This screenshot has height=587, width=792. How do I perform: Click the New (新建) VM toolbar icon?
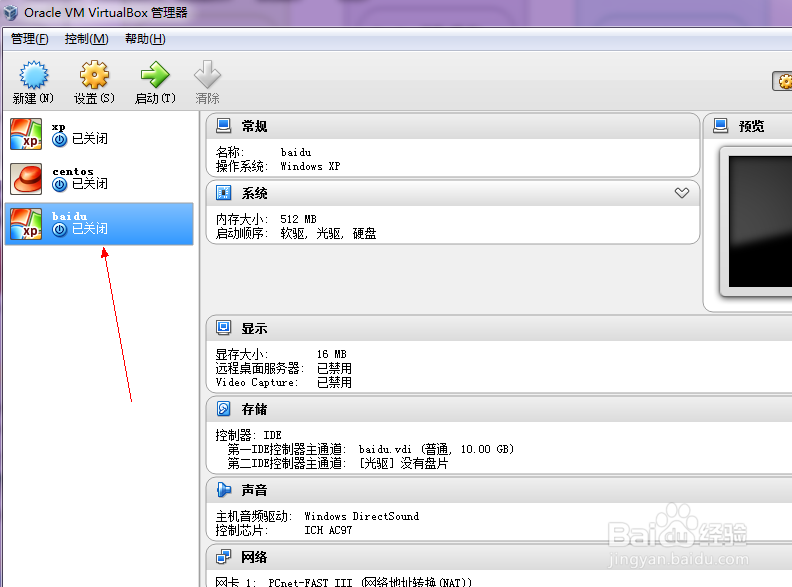[x=33, y=75]
